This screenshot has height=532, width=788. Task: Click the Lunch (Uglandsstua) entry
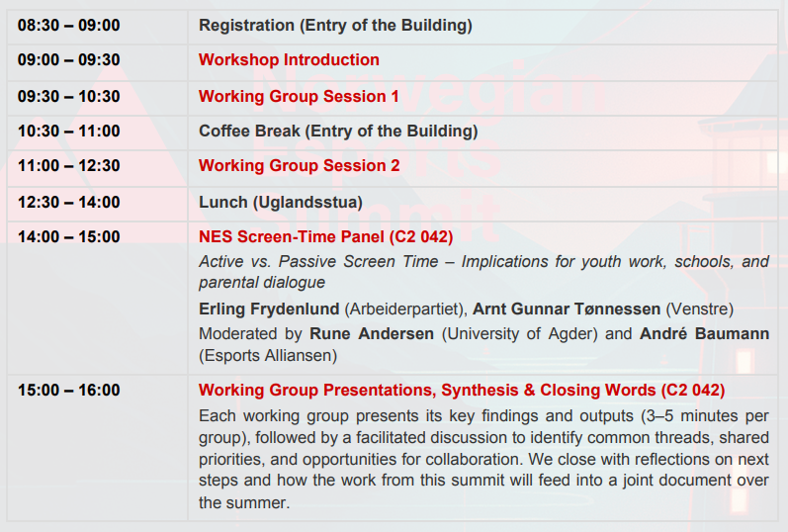(281, 203)
